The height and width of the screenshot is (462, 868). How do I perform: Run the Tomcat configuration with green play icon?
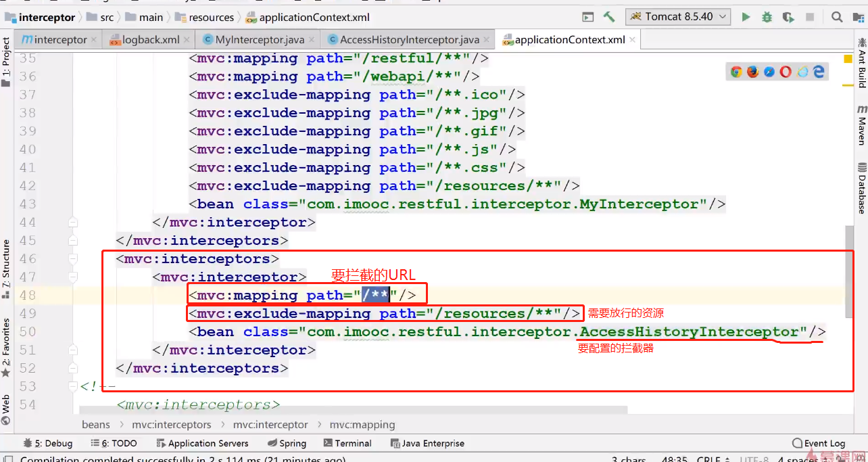[746, 17]
